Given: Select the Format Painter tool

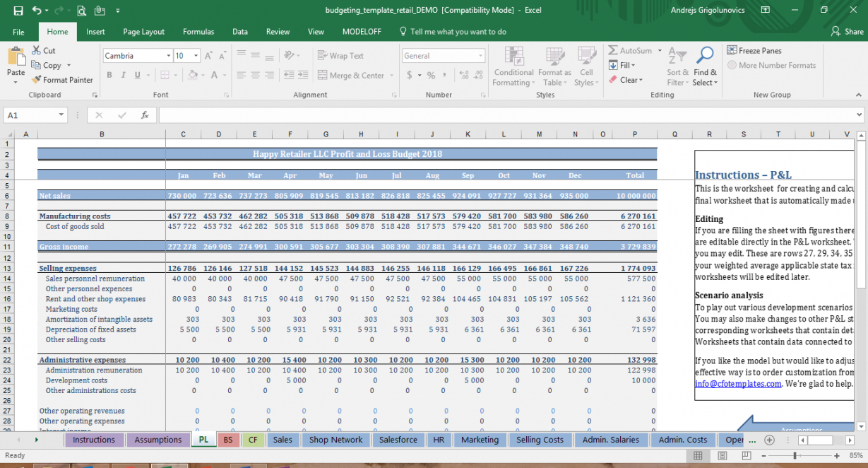Looking at the screenshot, I should click(x=62, y=80).
